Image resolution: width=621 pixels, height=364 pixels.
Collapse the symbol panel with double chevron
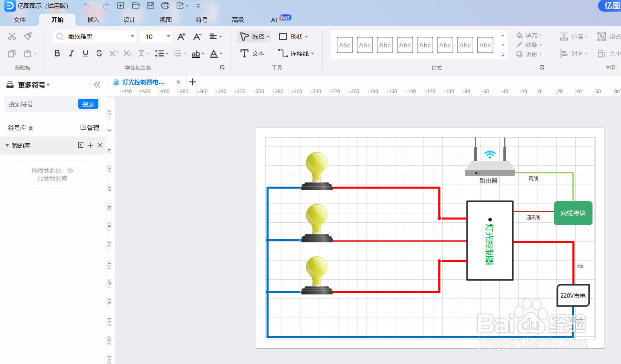tap(97, 85)
